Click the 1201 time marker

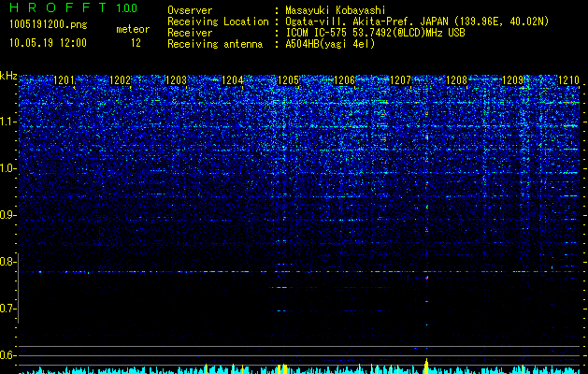65,79
